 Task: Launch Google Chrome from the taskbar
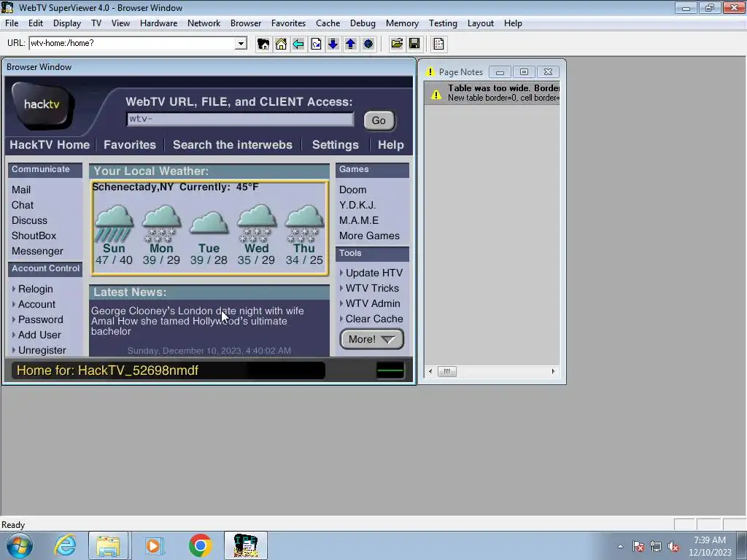point(200,545)
